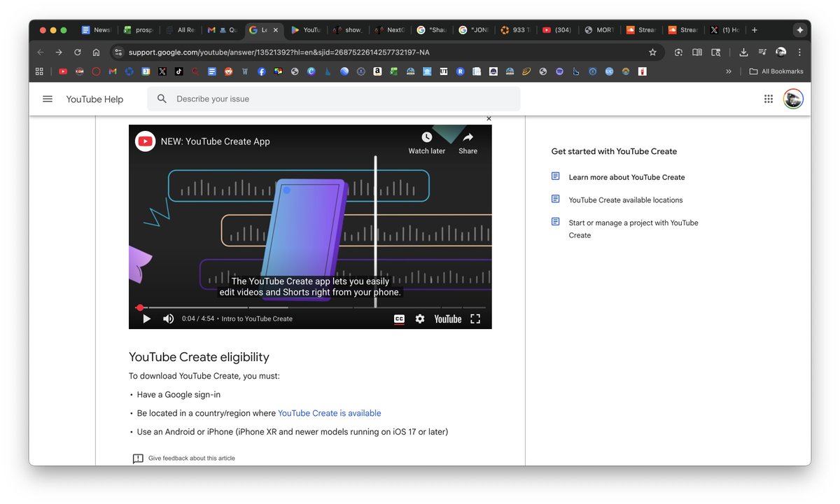Viewport: 840px width, 504px height.
Task: Open reading mode from toolbar
Action: click(697, 52)
